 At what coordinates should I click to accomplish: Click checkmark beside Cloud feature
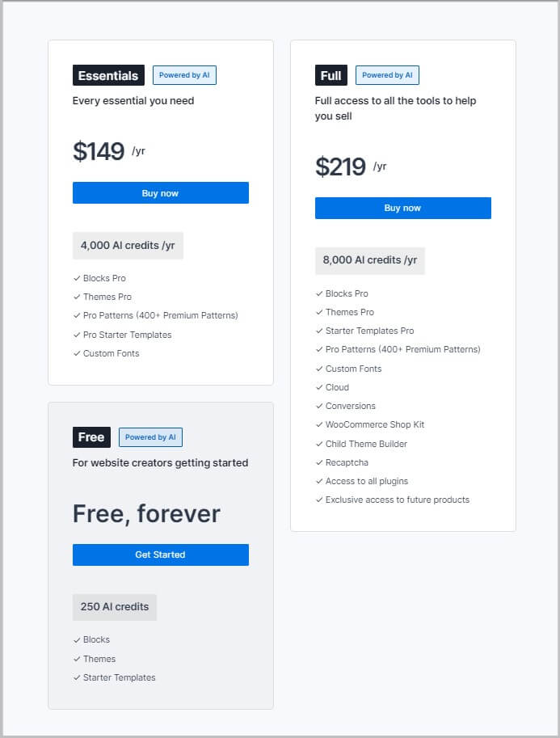[319, 387]
